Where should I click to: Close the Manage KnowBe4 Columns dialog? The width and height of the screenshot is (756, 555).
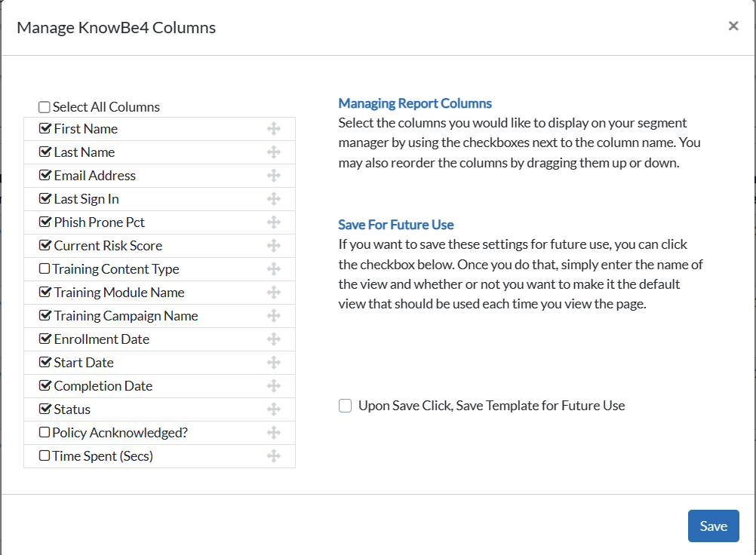coord(733,26)
